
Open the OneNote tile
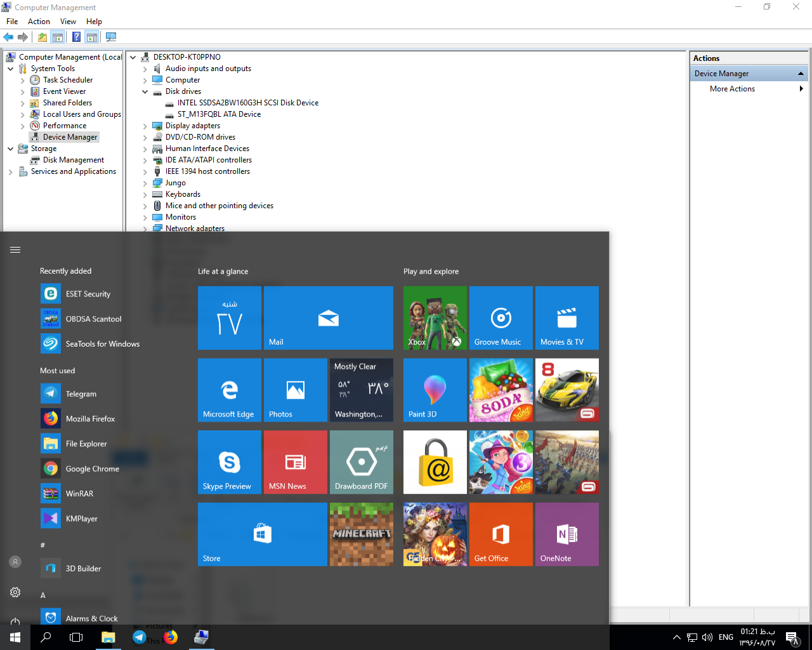coord(567,534)
